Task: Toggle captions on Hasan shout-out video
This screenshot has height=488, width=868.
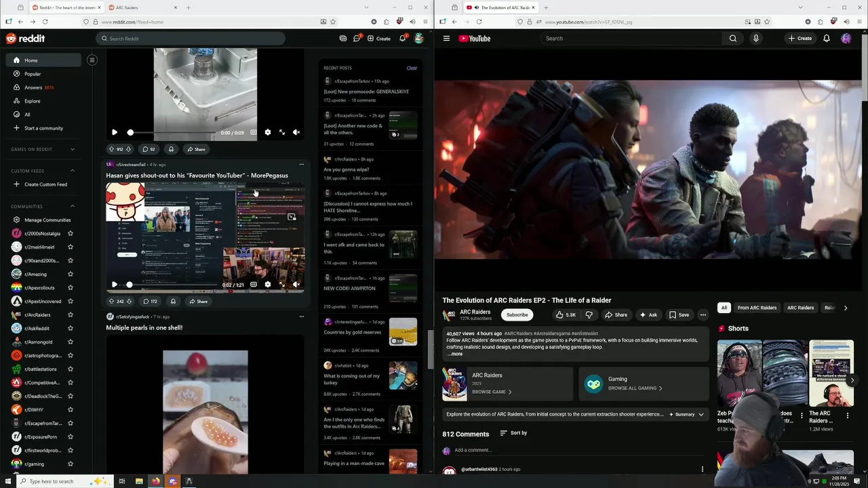Action: click(x=253, y=285)
